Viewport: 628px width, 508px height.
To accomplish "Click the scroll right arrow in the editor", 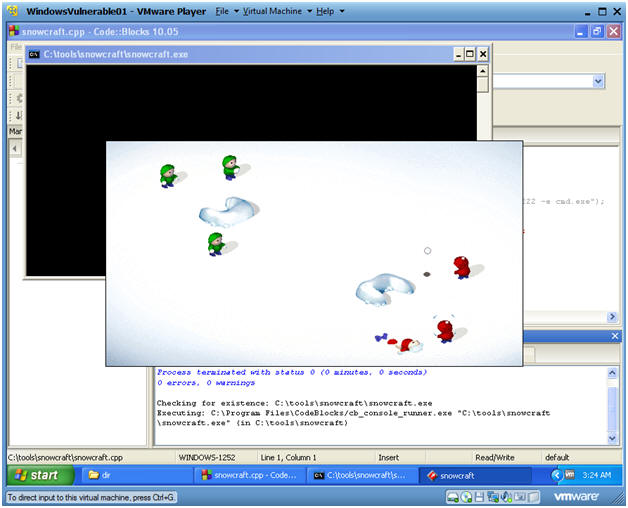I will click(612, 317).
